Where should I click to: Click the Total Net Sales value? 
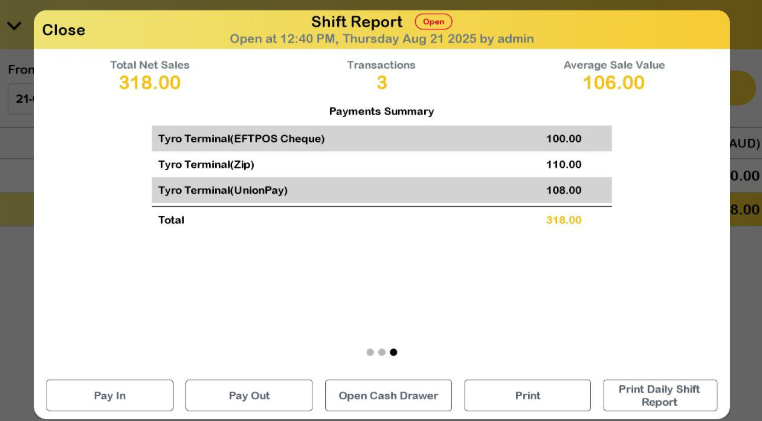(x=149, y=83)
